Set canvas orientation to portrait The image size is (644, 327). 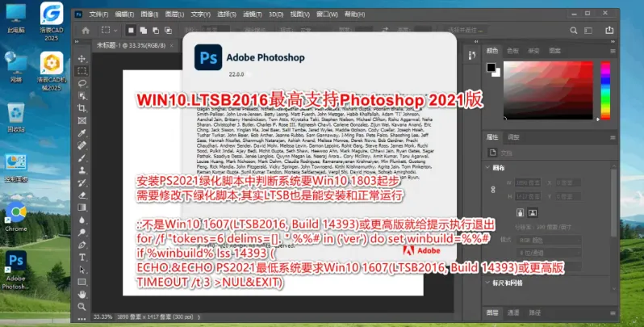click(521, 212)
